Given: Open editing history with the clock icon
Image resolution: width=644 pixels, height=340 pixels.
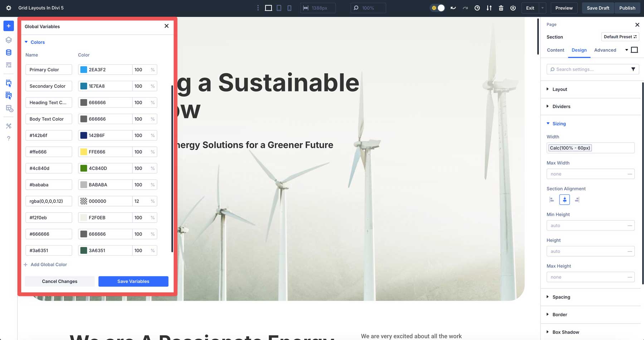Looking at the screenshot, I should click(477, 8).
